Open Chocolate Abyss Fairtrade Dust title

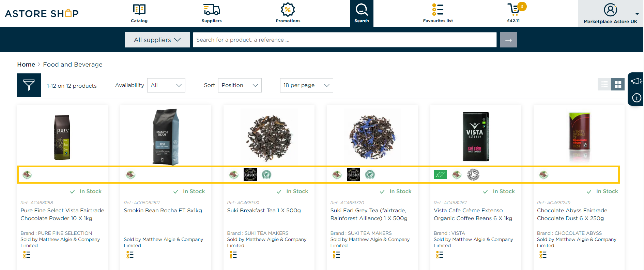[x=572, y=214]
